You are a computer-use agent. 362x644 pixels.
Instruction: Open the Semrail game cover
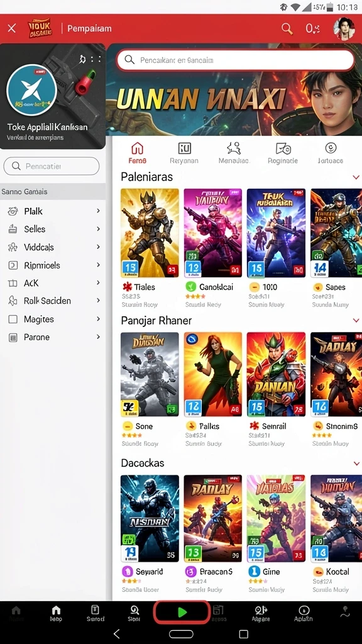click(x=277, y=374)
